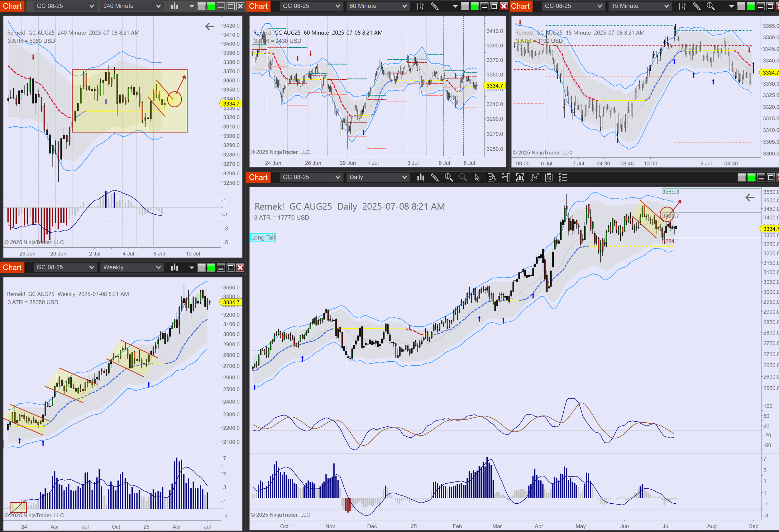This screenshot has height=532, width=779.
Task: Click the 3334.7 price marker on Weekly chart
Action: [x=231, y=302]
